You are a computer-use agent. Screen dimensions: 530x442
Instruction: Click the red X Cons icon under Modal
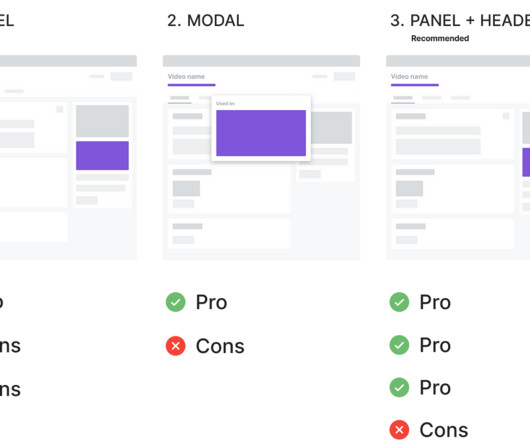point(175,346)
